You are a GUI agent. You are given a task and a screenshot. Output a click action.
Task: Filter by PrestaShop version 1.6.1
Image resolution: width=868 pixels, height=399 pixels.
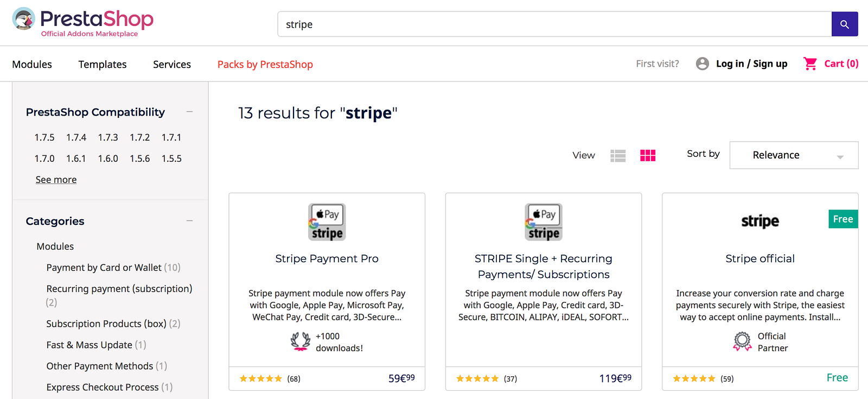[x=76, y=159]
